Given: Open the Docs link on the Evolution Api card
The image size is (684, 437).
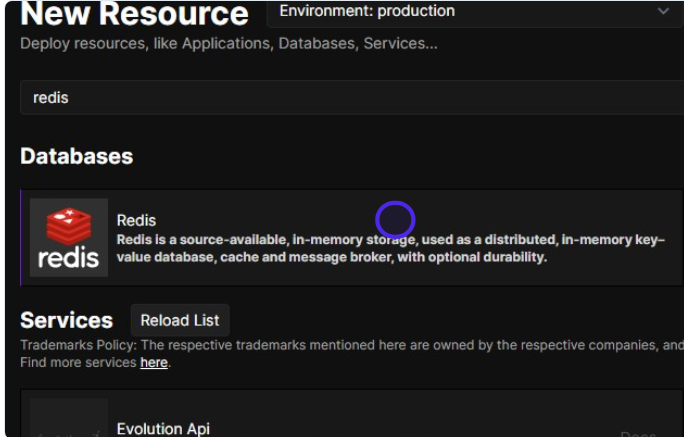Looking at the screenshot, I should (638, 433).
